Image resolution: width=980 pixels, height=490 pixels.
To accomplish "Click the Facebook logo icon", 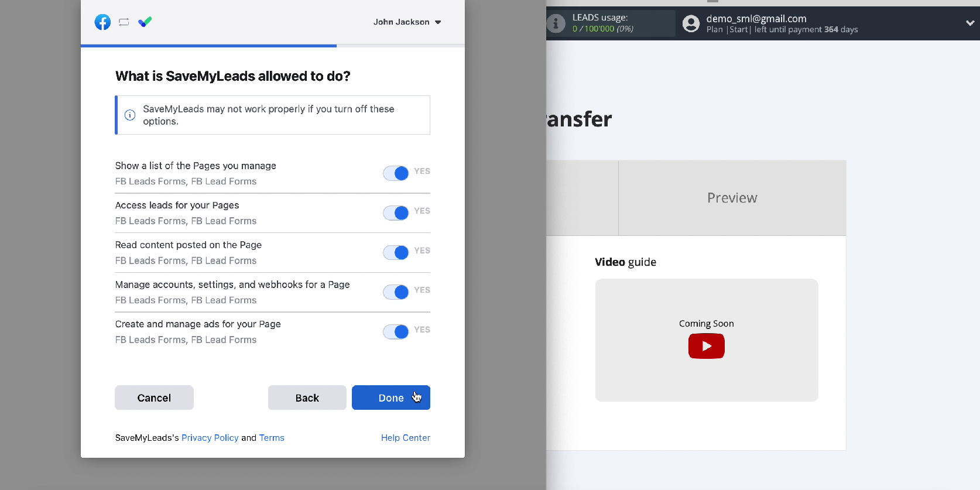I will tap(102, 22).
